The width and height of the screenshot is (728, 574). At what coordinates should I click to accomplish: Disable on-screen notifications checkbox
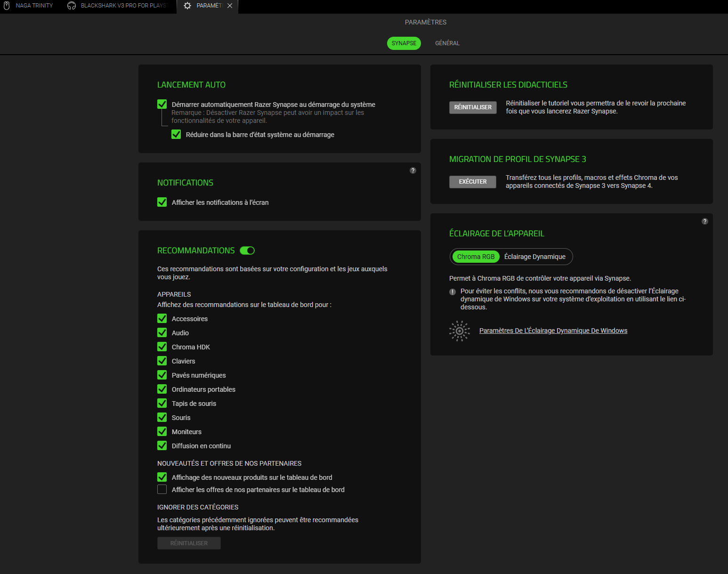[162, 202]
